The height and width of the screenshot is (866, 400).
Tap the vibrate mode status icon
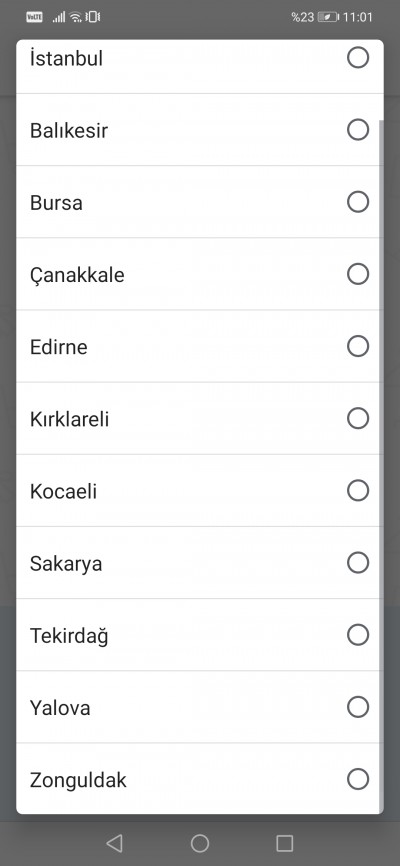(93, 17)
